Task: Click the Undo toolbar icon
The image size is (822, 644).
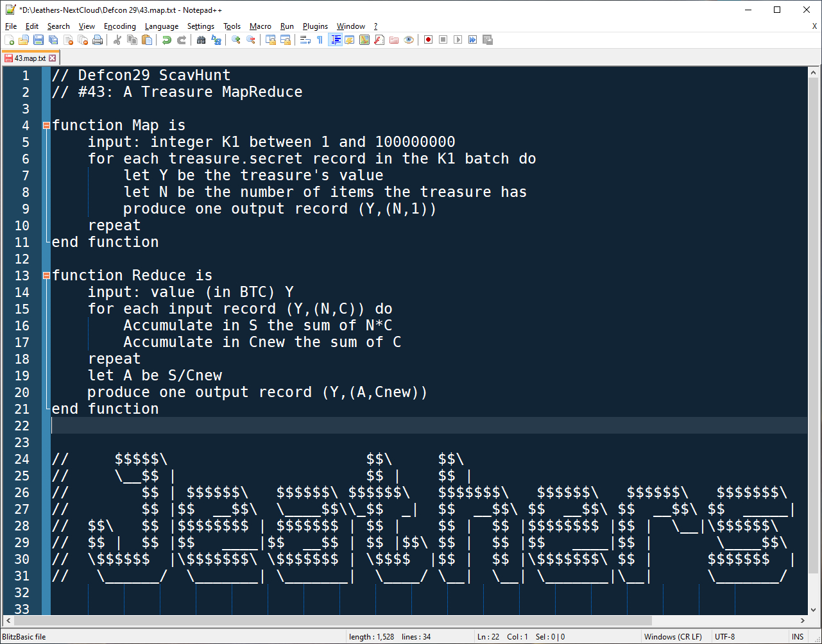Action: (x=166, y=40)
